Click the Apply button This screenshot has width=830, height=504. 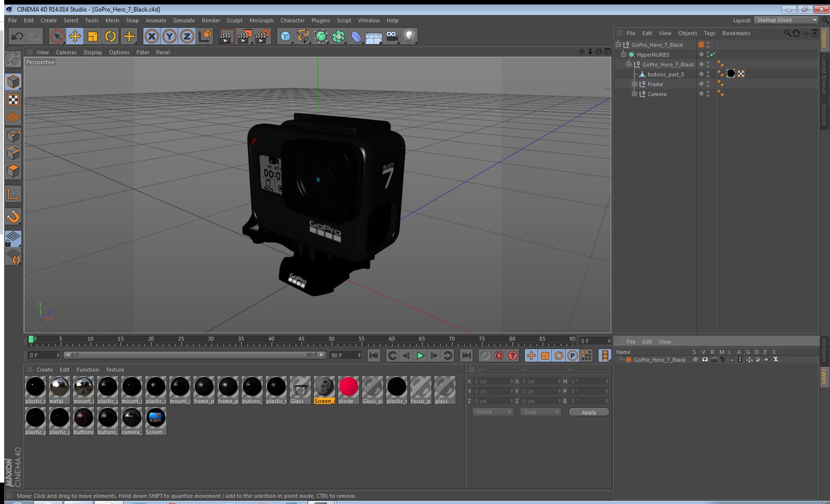[589, 412]
